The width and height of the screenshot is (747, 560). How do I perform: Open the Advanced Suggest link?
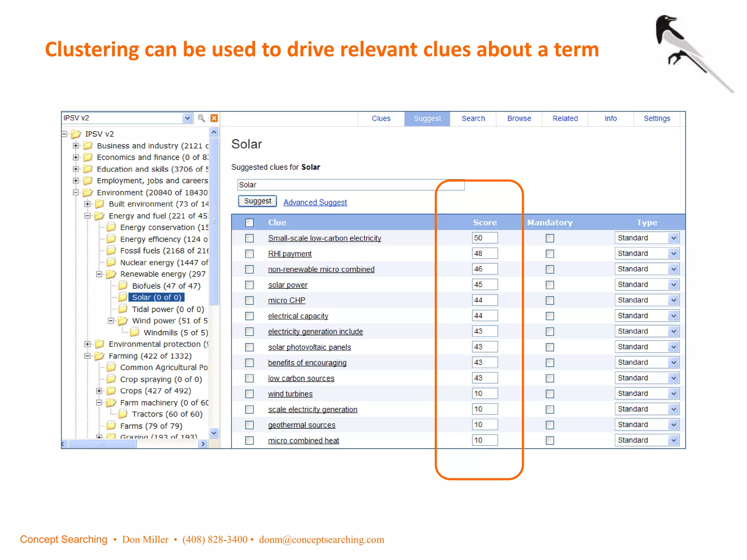point(315,202)
